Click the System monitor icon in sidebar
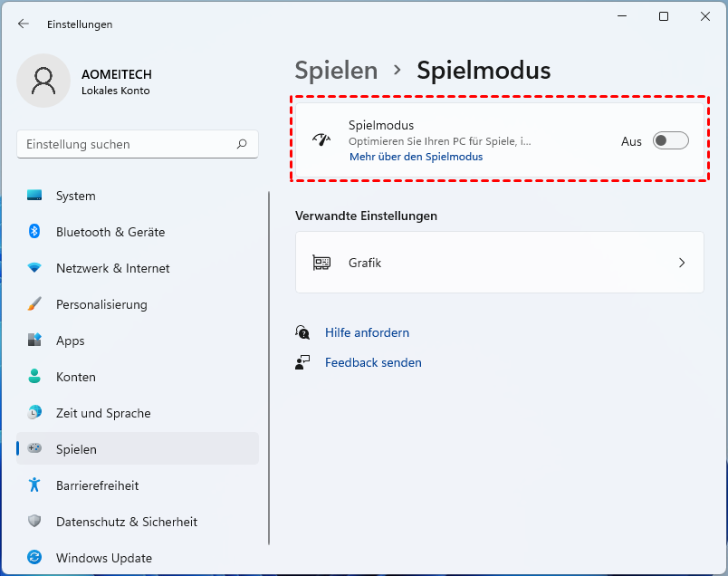728x576 pixels. 34,196
